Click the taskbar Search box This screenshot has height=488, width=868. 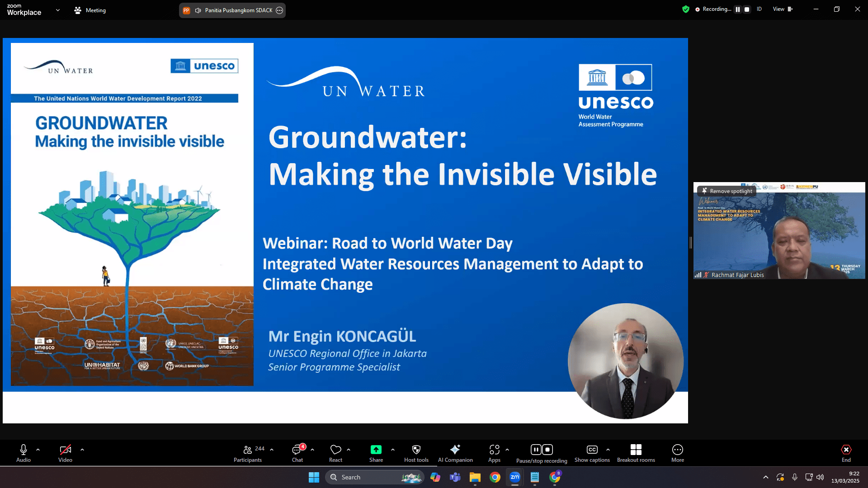374,477
